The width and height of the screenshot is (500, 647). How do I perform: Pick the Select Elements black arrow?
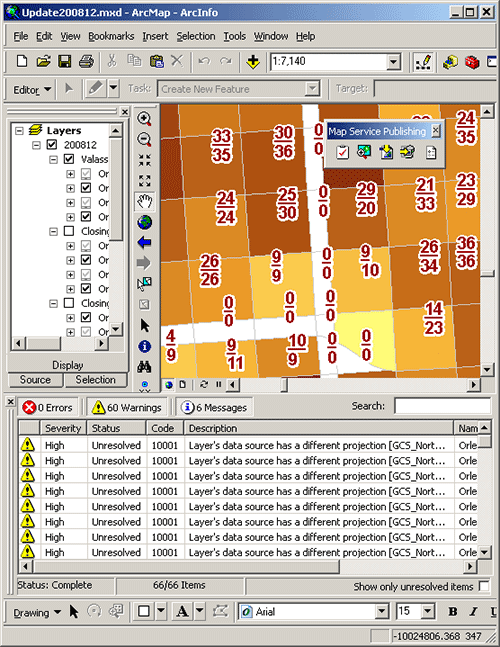tap(144, 326)
